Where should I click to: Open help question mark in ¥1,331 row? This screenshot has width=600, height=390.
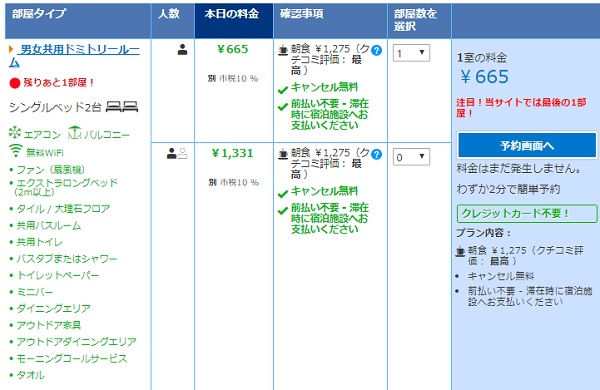pyautogui.click(x=377, y=154)
